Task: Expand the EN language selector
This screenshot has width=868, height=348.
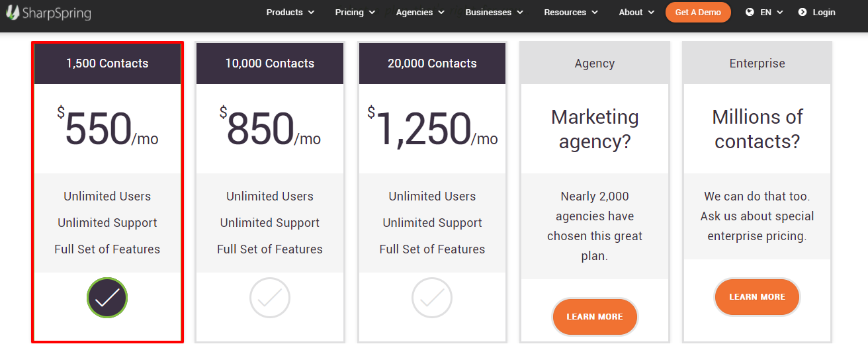Action: (x=771, y=12)
